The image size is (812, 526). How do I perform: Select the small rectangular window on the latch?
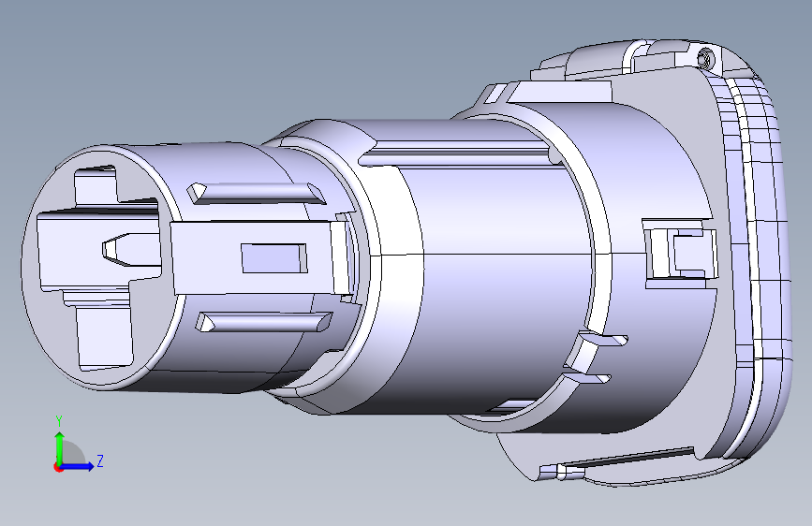pos(274,257)
